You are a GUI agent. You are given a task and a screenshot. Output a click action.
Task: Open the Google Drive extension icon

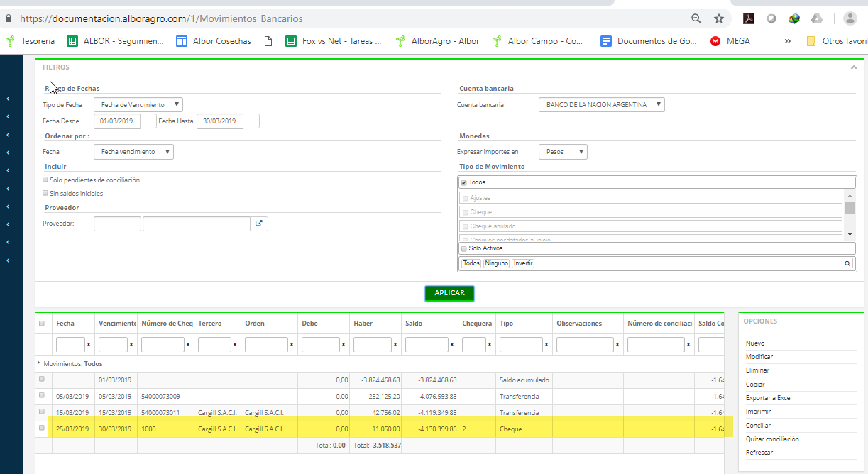pyautogui.click(x=817, y=18)
